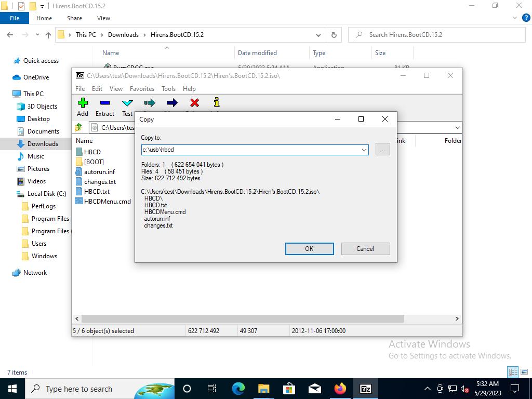The height and width of the screenshot is (399, 532).
Task: Cancel the Copy dialog
Action: coord(365,249)
